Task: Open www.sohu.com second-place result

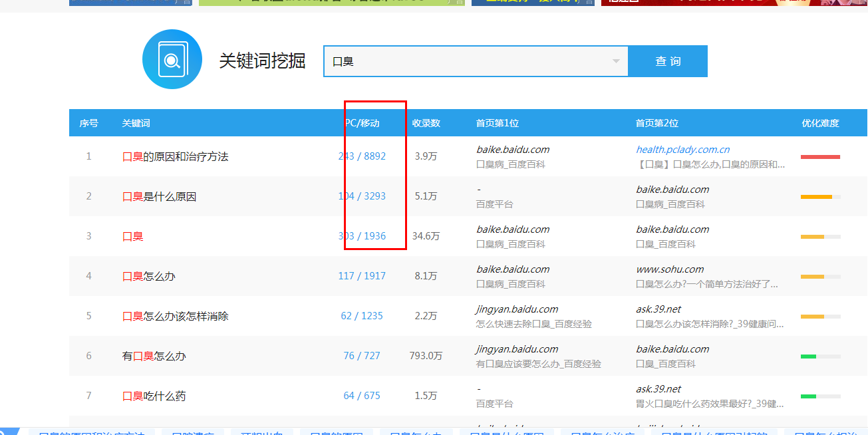Action: coord(670,269)
